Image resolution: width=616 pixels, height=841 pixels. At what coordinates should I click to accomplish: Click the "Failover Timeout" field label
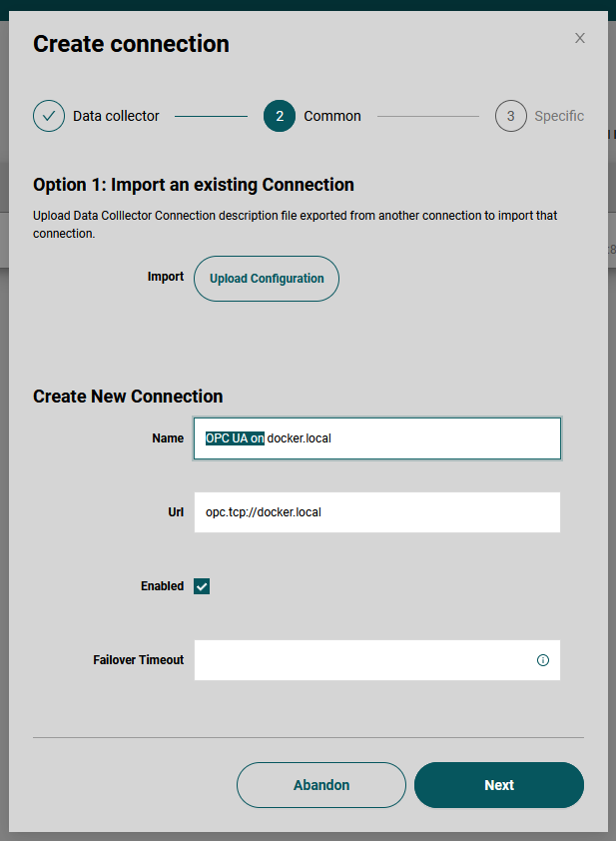tap(138, 660)
